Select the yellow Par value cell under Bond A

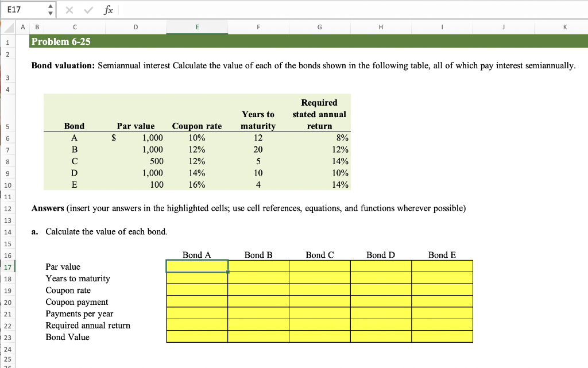click(x=197, y=266)
